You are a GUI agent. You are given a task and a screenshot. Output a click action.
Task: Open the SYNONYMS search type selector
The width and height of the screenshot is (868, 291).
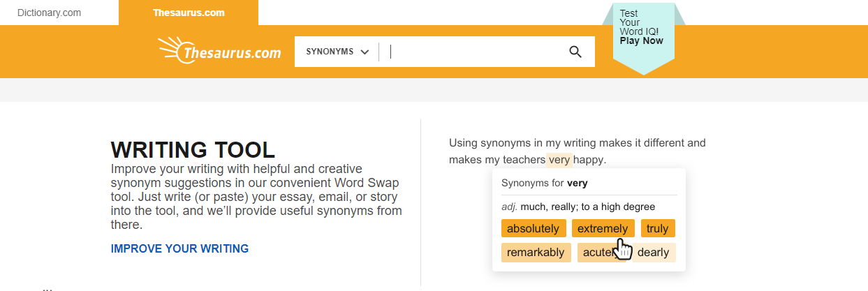pyautogui.click(x=337, y=52)
